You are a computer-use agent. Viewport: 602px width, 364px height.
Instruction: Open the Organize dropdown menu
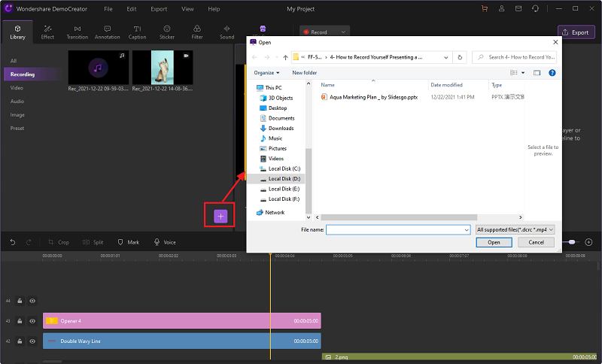click(266, 72)
